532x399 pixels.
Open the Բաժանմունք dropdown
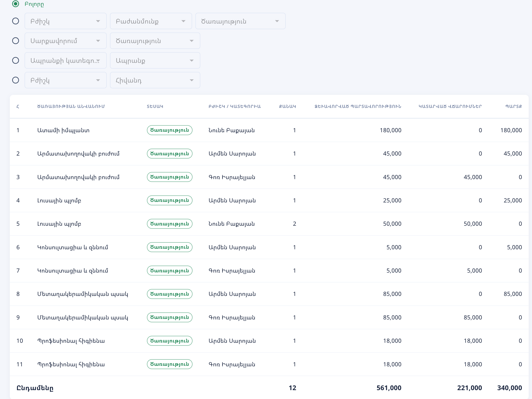(x=151, y=21)
